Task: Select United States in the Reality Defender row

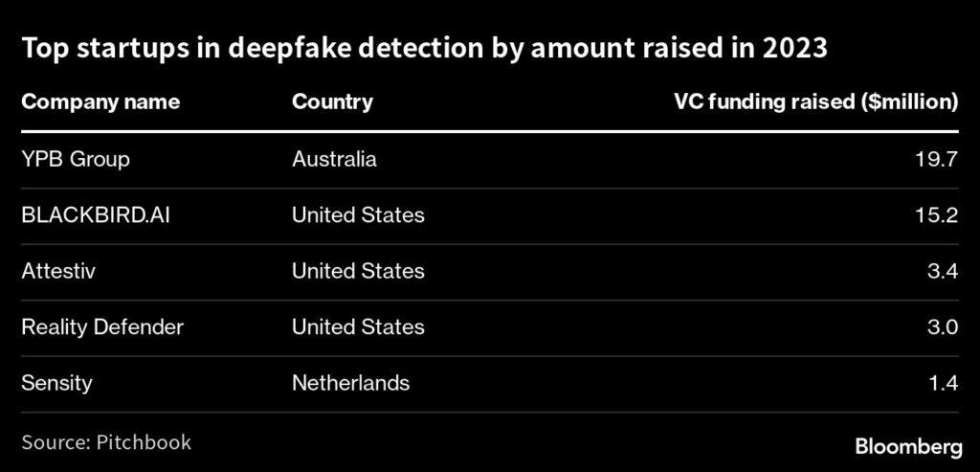Action: point(358,327)
